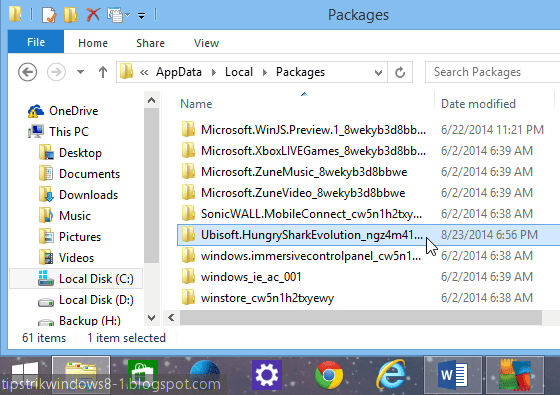Open PC Settings gear icon on taskbar
The height and width of the screenshot is (395, 560).
(x=267, y=375)
